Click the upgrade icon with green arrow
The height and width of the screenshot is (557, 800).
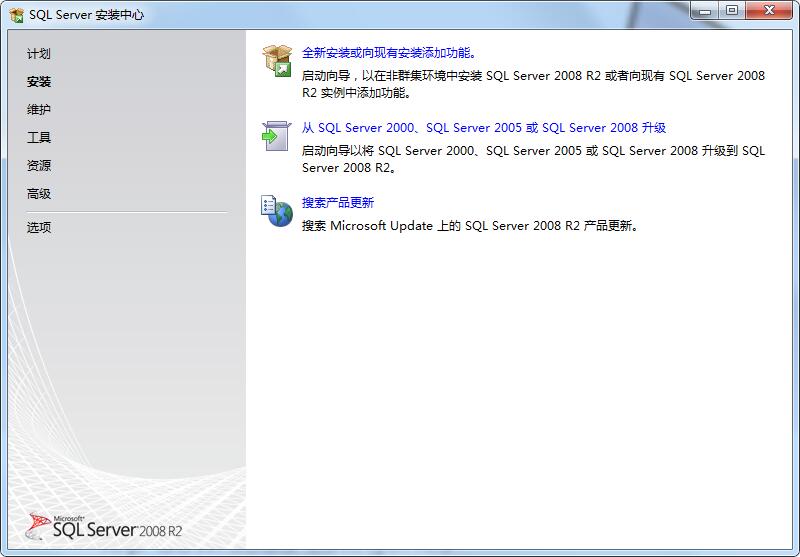(x=277, y=136)
